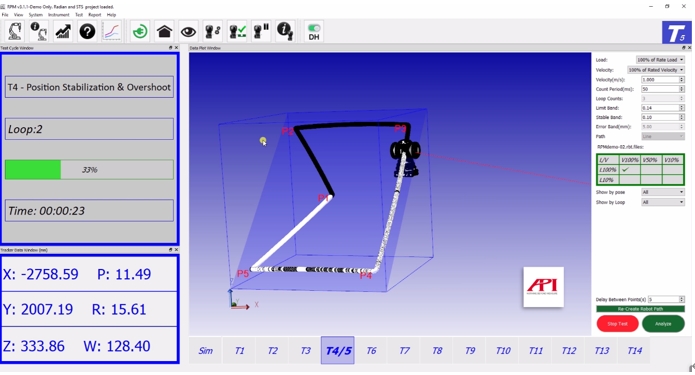The width and height of the screenshot is (695, 375).
Task: Click the red Stop Test button
Action: pyautogui.click(x=617, y=324)
